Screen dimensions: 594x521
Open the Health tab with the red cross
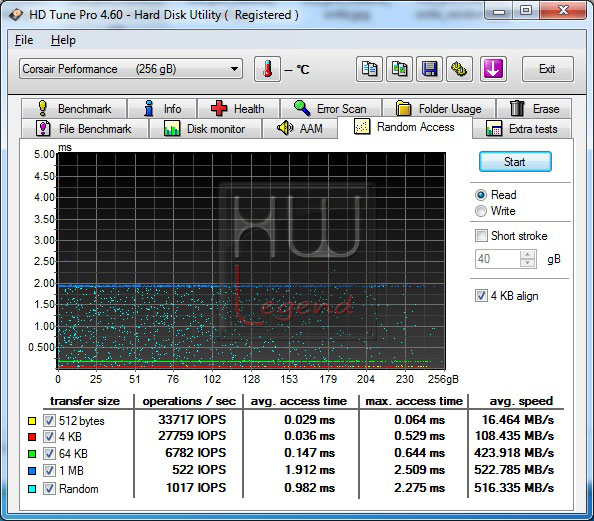(238, 109)
